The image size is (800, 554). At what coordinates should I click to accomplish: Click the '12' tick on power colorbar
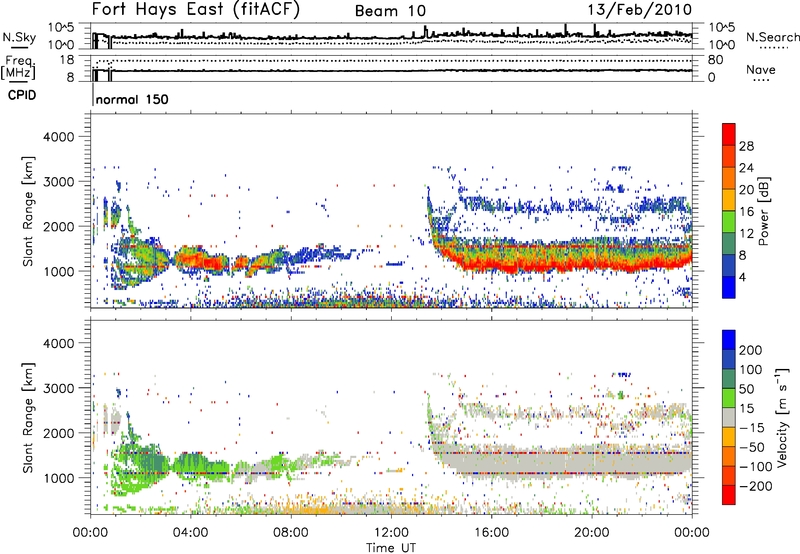click(746, 234)
